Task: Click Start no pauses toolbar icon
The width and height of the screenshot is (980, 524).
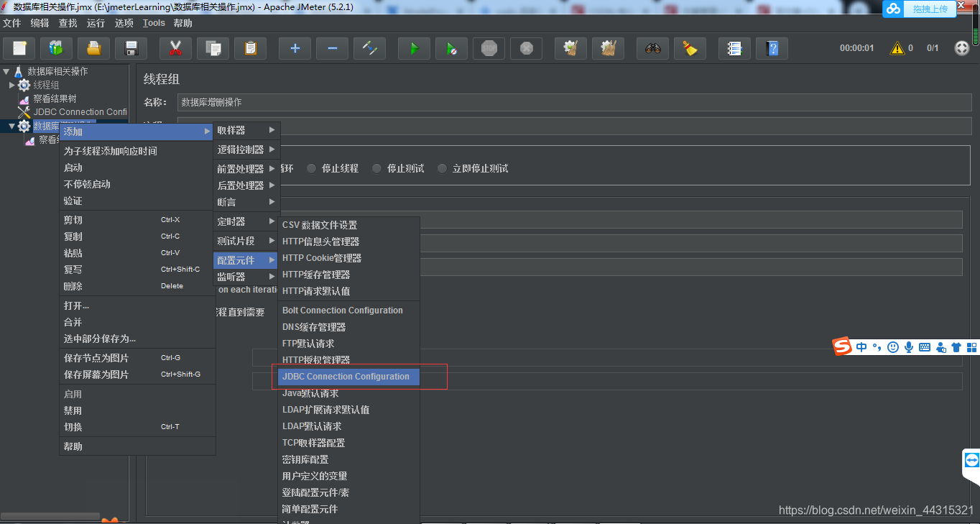Action: 451,48
